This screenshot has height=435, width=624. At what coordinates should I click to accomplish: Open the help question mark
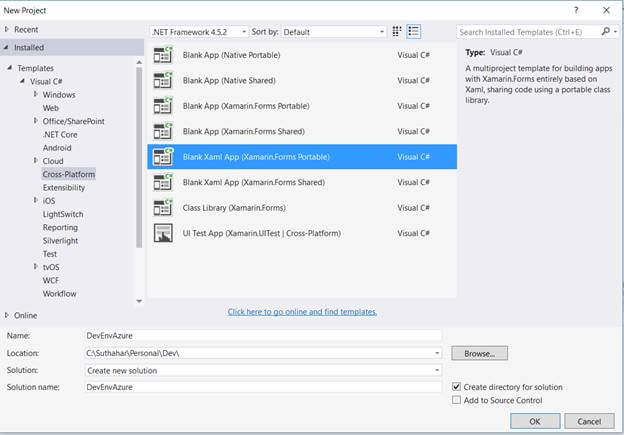tap(576, 10)
